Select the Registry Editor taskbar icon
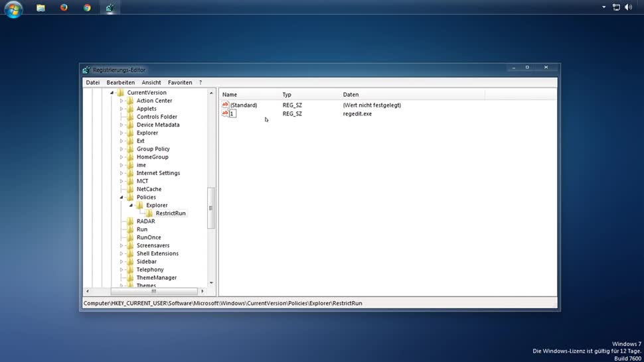Screen dimensions: 644x362 110,7
